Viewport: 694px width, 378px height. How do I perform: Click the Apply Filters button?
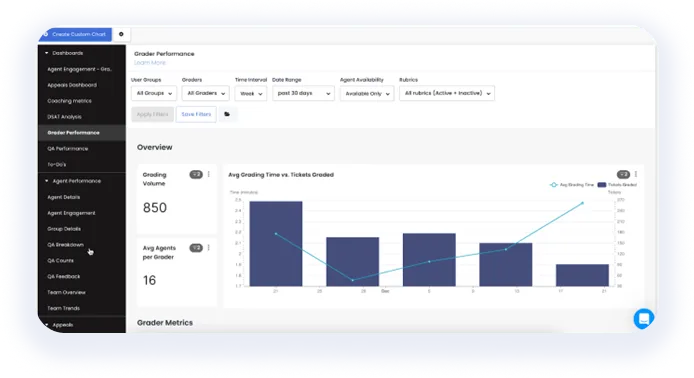click(152, 114)
